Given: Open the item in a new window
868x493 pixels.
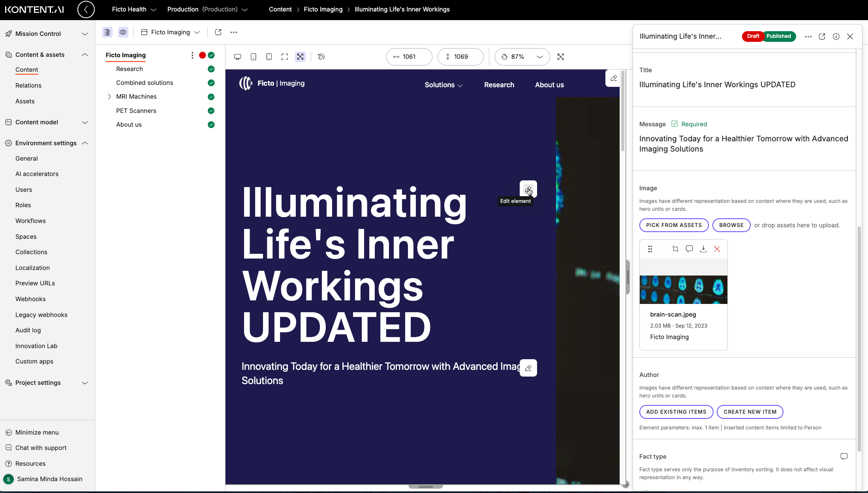Looking at the screenshot, I should pyautogui.click(x=822, y=36).
